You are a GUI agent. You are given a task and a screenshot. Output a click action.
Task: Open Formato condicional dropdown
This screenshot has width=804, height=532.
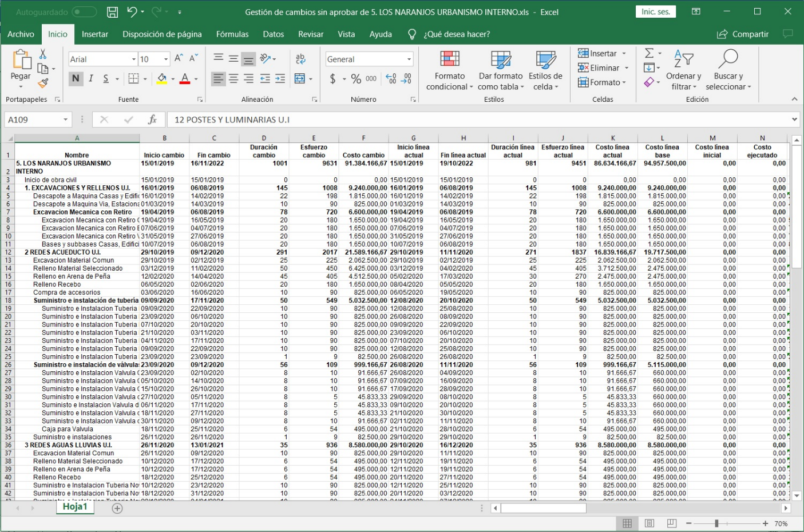(x=450, y=70)
